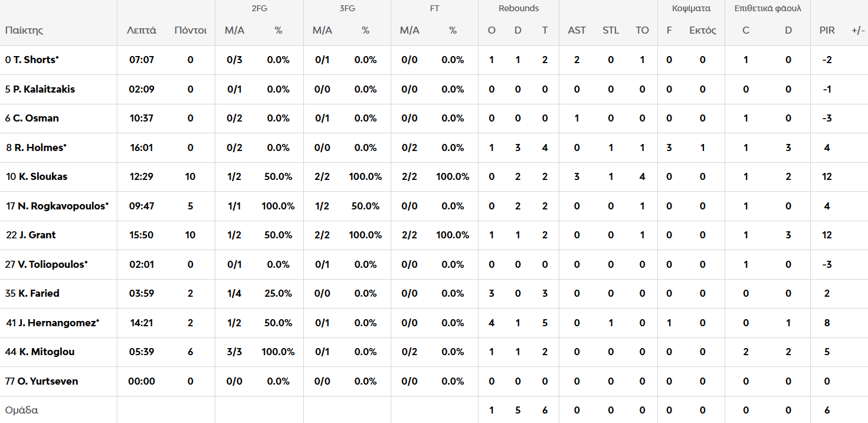Select O. Yurtseven in the table
This screenshot has width=868, height=423.
coord(48,382)
